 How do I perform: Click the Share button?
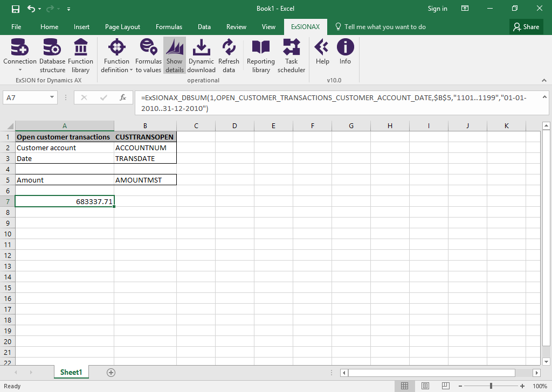pos(526,27)
